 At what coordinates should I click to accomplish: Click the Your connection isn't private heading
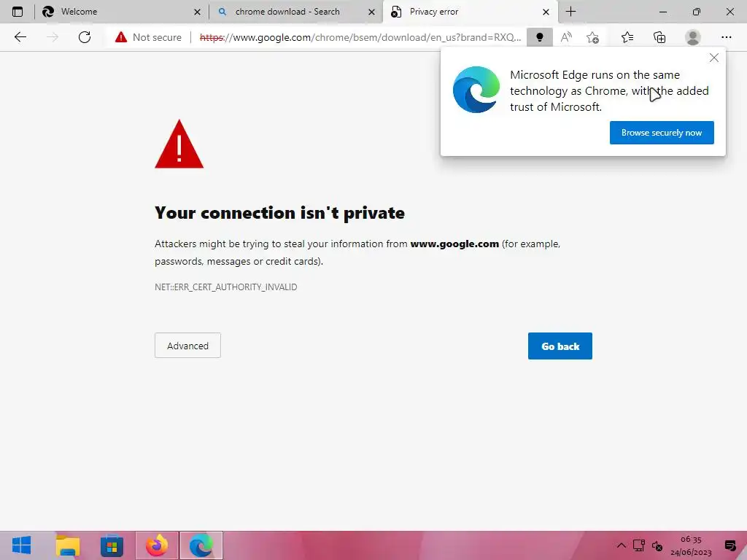pyautogui.click(x=279, y=213)
